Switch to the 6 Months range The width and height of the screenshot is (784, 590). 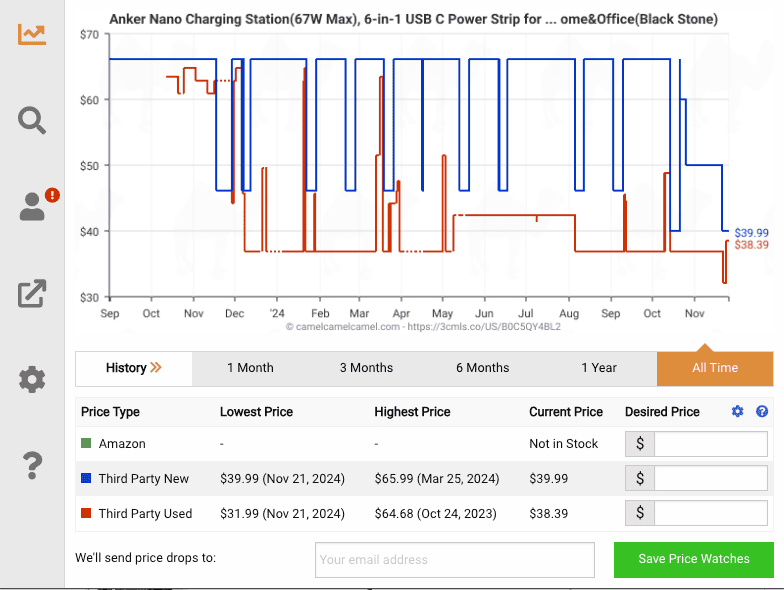pos(482,368)
